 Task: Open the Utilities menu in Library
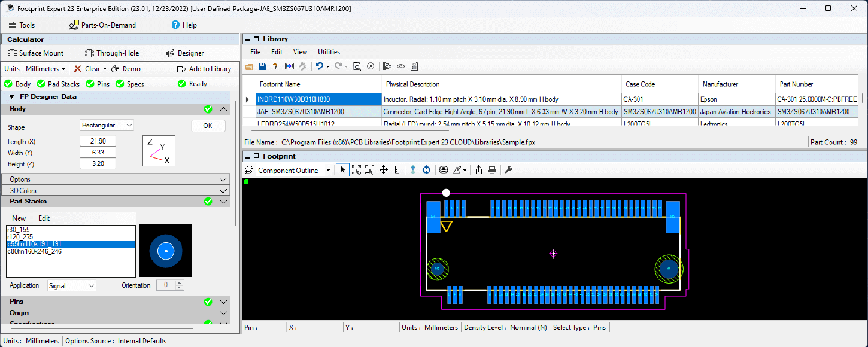coord(329,52)
